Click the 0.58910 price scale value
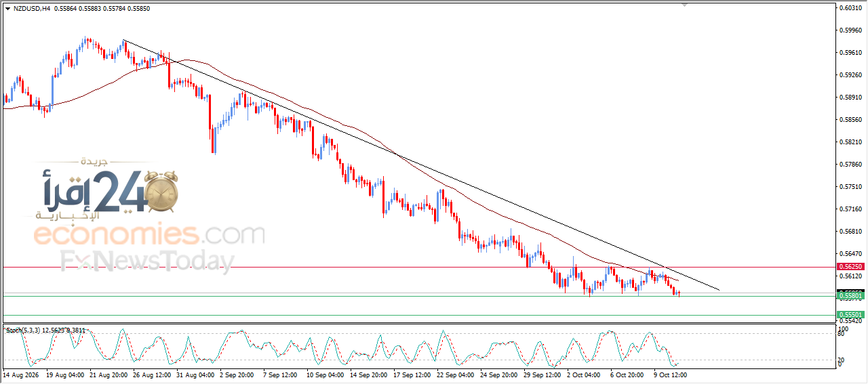The width and height of the screenshot is (868, 384). click(850, 97)
